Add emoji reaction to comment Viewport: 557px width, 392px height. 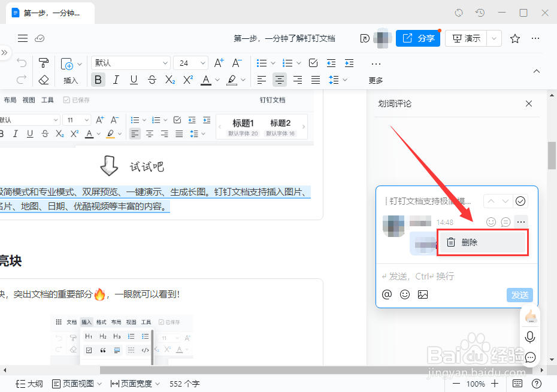point(491,222)
